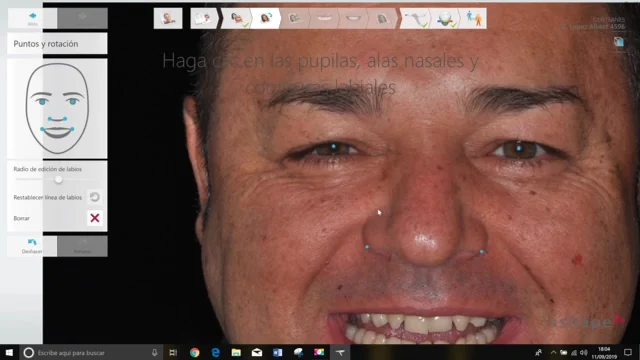640x360 pixels.
Task: Select the articulator tool step
Action: click(x=415, y=18)
